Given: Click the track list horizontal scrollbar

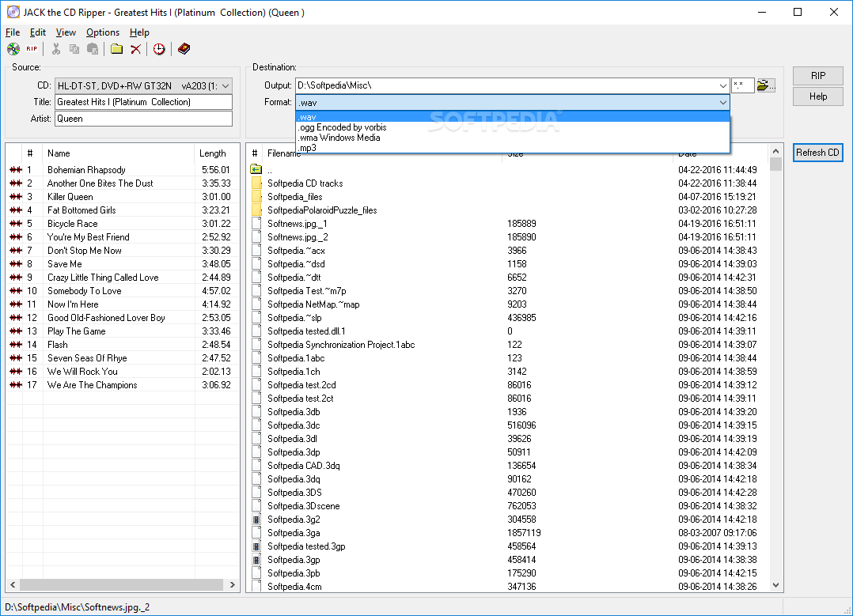Looking at the screenshot, I should click(x=123, y=584).
